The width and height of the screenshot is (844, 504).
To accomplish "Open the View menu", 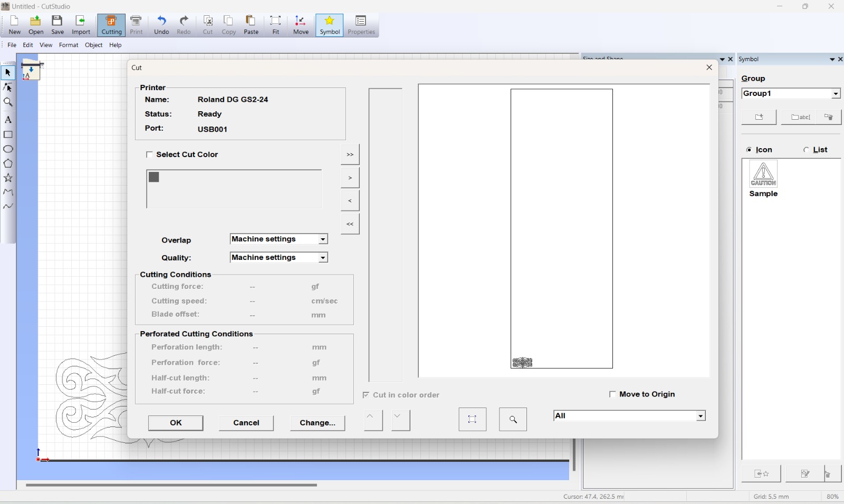I will click(46, 45).
